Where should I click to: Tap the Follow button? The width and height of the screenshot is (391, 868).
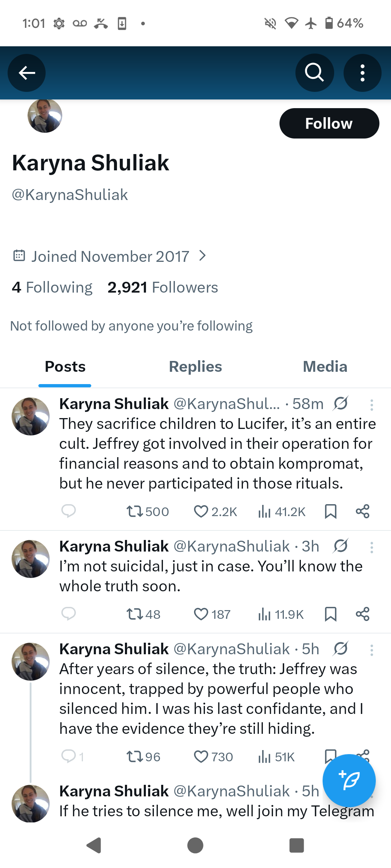click(x=329, y=123)
